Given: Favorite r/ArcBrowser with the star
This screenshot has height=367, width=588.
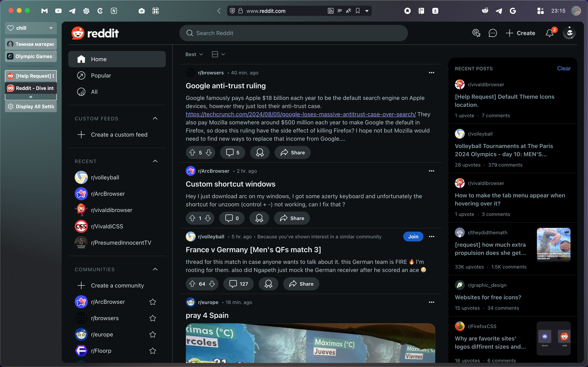Looking at the screenshot, I should (153, 302).
